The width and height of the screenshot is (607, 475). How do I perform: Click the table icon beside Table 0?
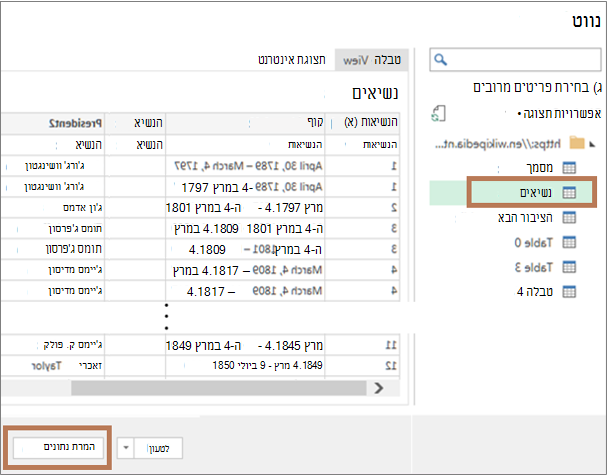pyautogui.click(x=569, y=242)
